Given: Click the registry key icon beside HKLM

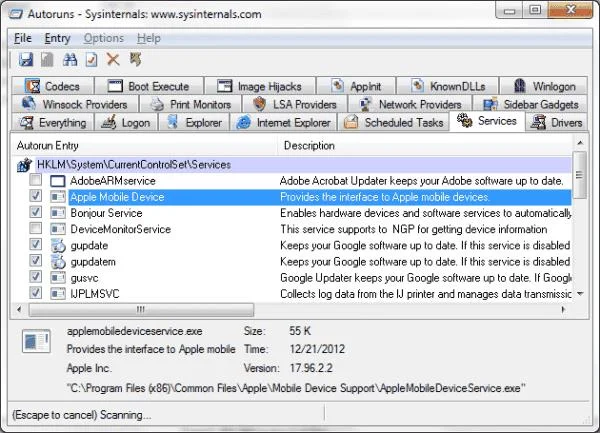Looking at the screenshot, I should [x=24, y=165].
